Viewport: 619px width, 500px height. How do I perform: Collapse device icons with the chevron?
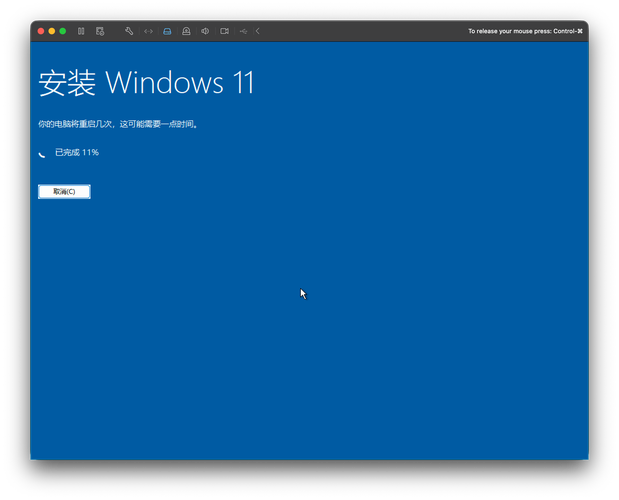point(258,31)
